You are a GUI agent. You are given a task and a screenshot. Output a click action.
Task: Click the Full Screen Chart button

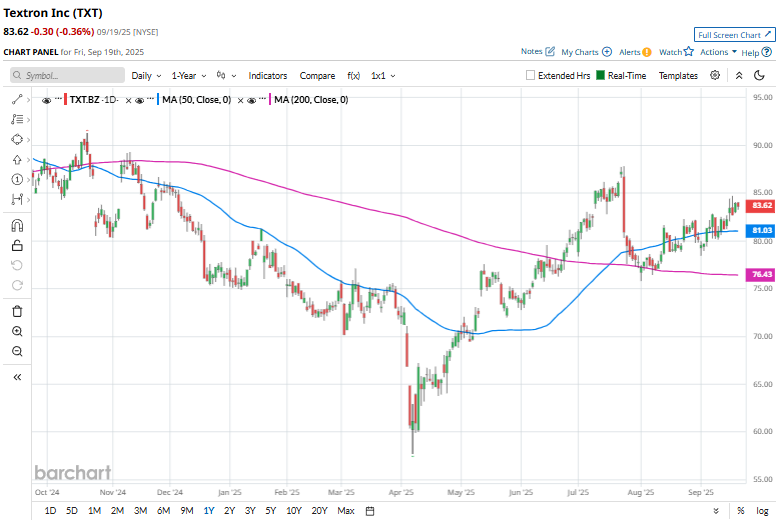click(x=734, y=34)
